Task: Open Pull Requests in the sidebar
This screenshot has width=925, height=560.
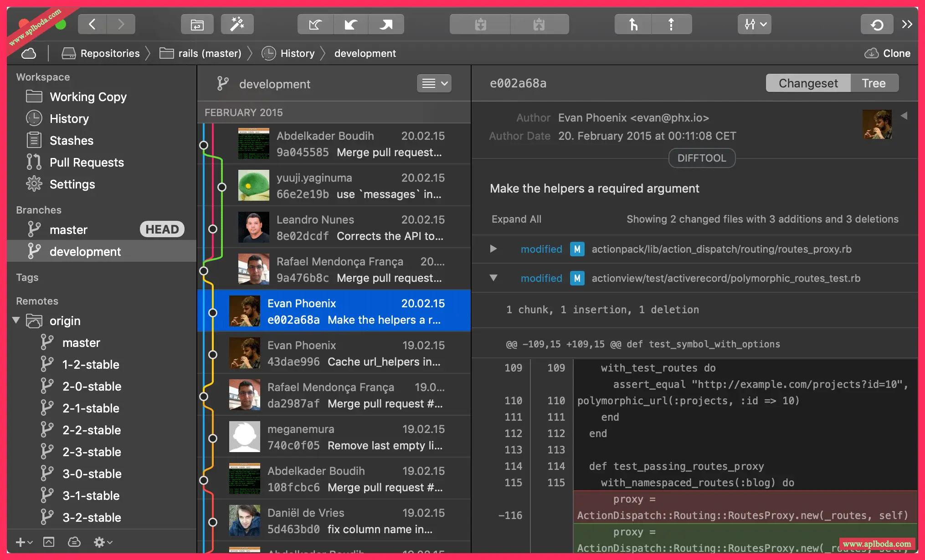Action: (87, 163)
